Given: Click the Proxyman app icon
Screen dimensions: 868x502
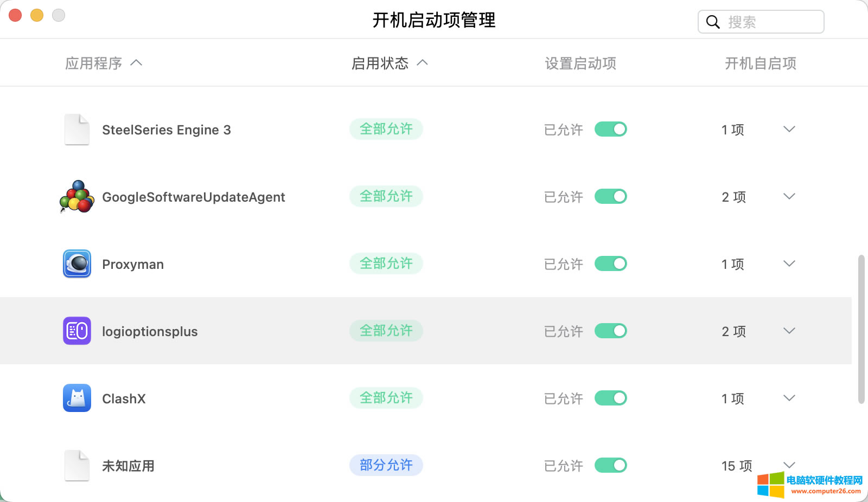Looking at the screenshot, I should pyautogui.click(x=76, y=264).
